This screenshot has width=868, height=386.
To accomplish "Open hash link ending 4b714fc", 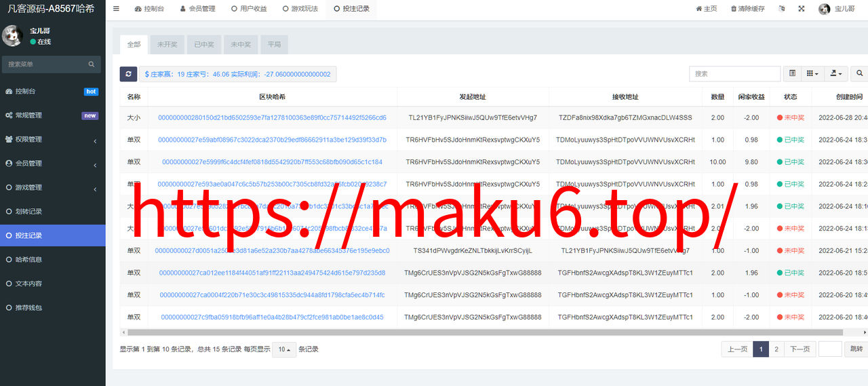I will pos(272,295).
